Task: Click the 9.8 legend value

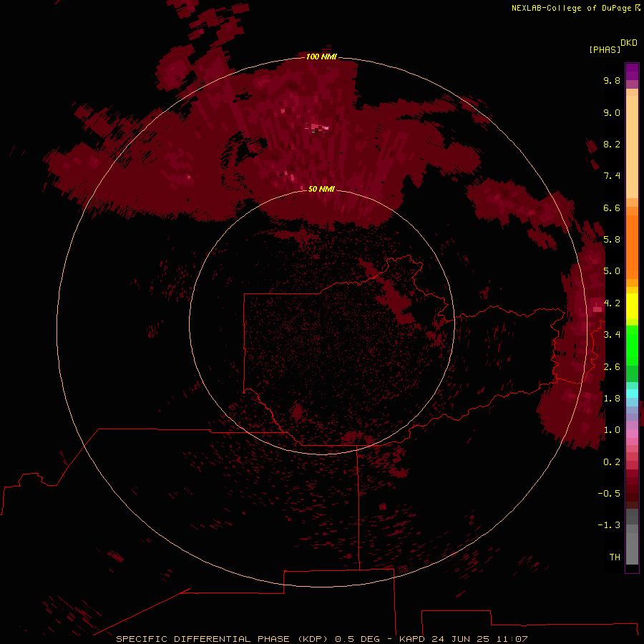Action: 612,80
